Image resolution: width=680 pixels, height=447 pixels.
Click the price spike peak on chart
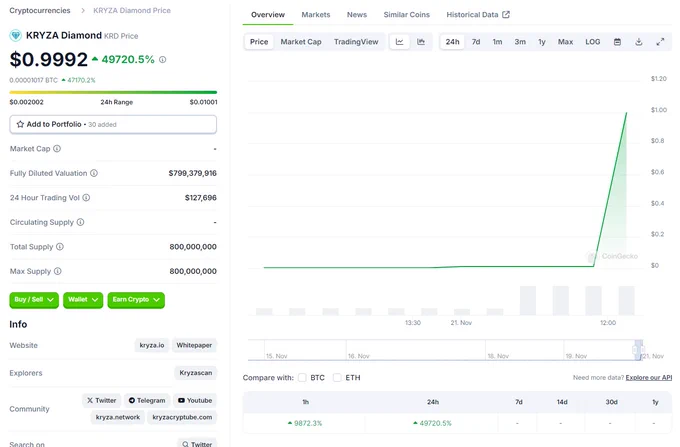[626, 113]
